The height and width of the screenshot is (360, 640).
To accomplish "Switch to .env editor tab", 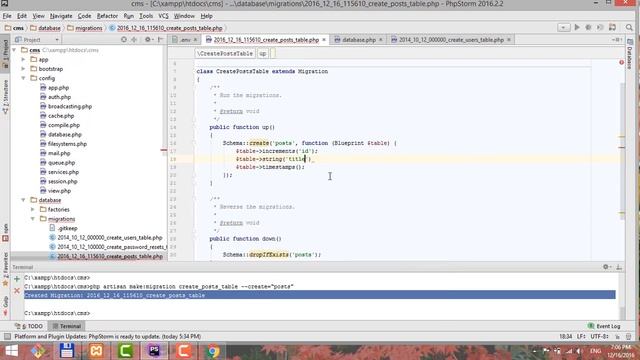I will 184,40.
